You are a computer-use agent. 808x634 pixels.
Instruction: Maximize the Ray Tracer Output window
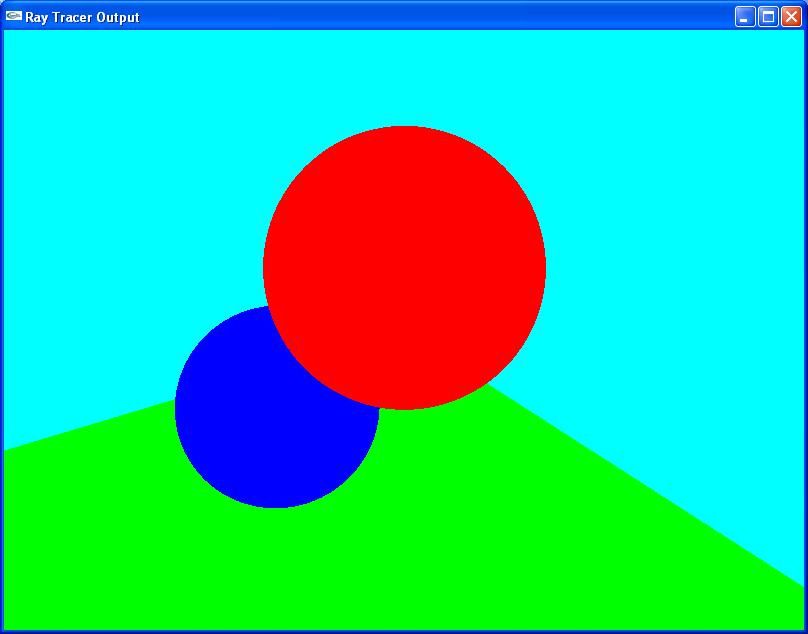pos(768,17)
